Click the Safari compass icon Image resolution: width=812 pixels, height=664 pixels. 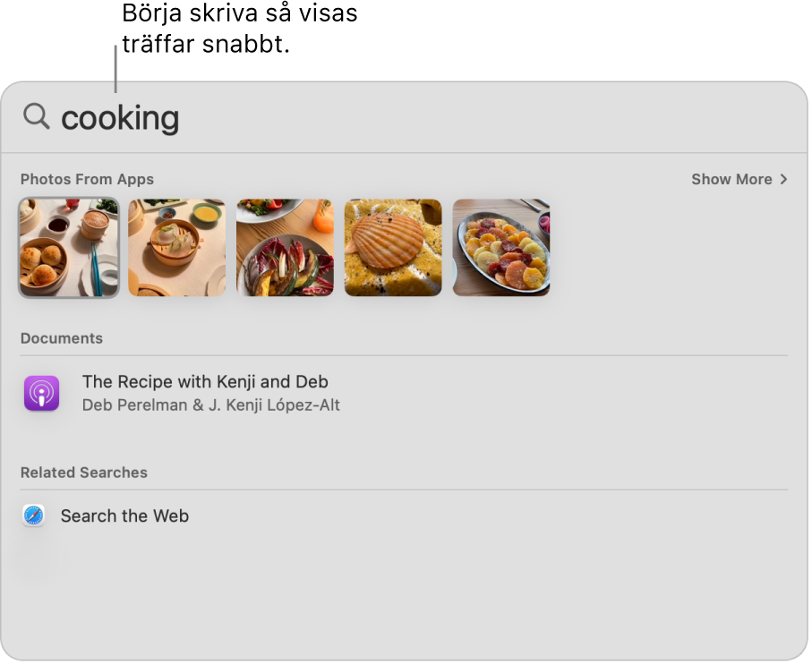click(34, 515)
